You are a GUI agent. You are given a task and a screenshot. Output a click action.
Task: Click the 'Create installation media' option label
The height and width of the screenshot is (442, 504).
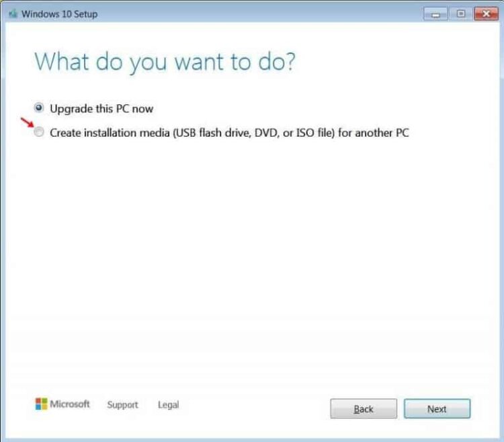point(229,133)
